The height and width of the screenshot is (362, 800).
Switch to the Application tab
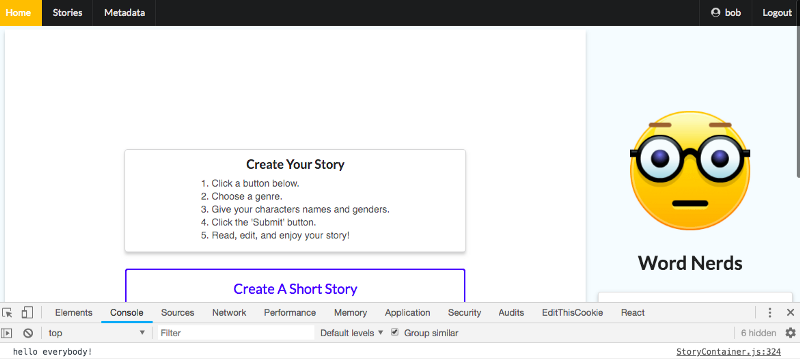pyautogui.click(x=407, y=313)
